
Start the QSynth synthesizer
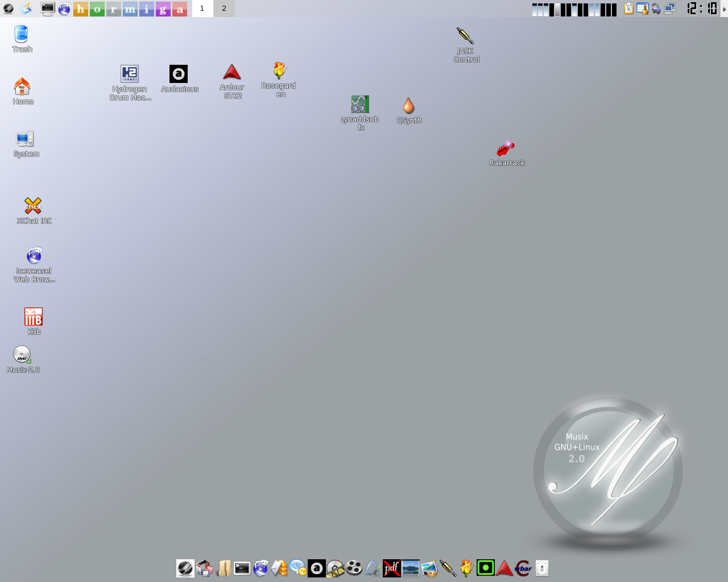(408, 104)
